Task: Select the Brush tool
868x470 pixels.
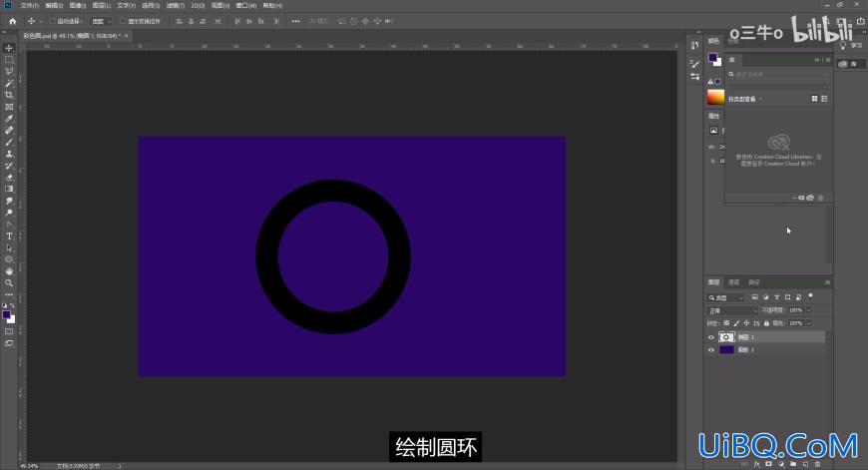Action: click(9, 142)
